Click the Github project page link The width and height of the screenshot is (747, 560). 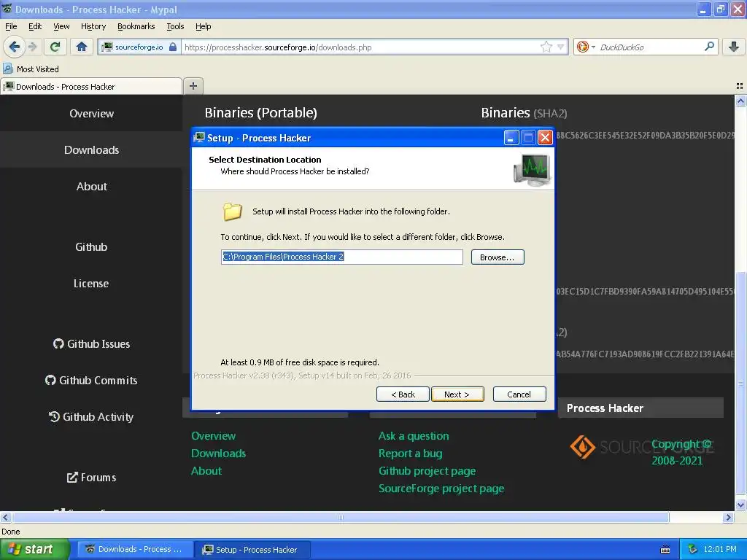(427, 471)
